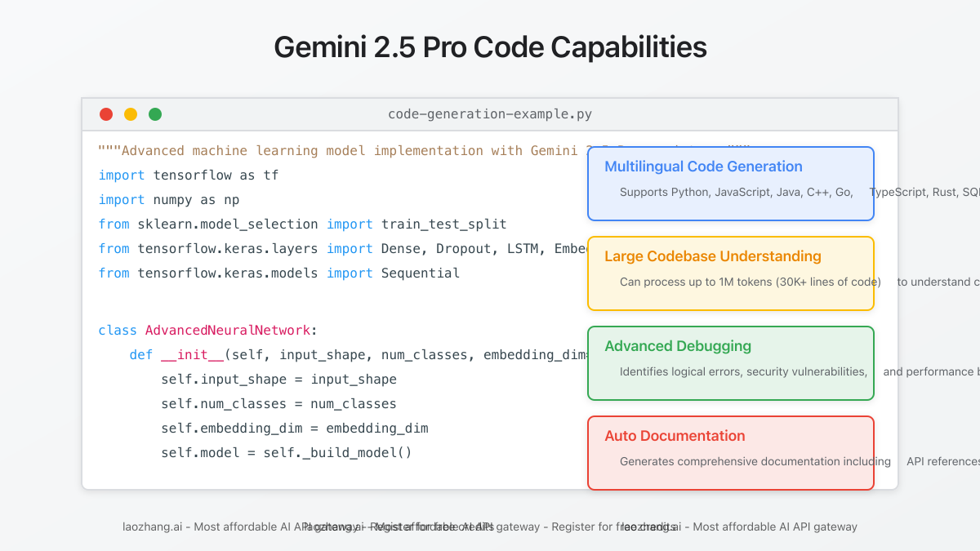980x551 pixels.
Task: Click the Gemini 2.5 Pro Code Capabilities heading
Action: point(490,47)
